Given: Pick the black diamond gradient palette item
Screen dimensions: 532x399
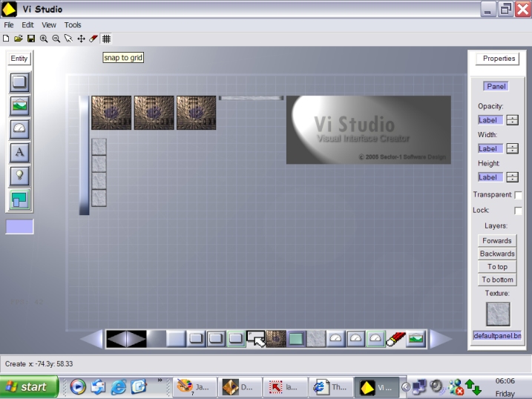Looking at the screenshot, I should pos(126,339).
